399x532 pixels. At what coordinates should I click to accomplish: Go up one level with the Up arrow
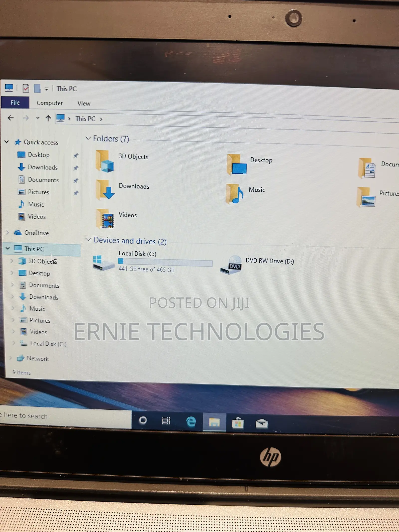[x=48, y=118]
